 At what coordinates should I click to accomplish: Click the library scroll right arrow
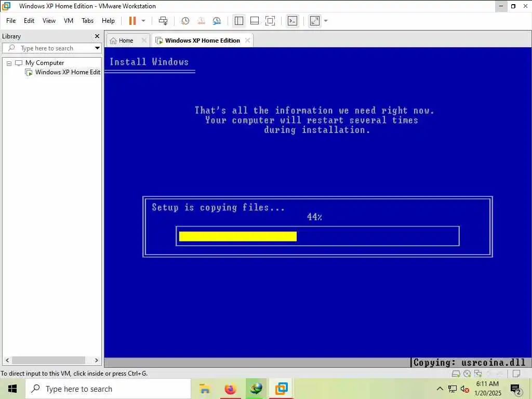click(x=96, y=360)
